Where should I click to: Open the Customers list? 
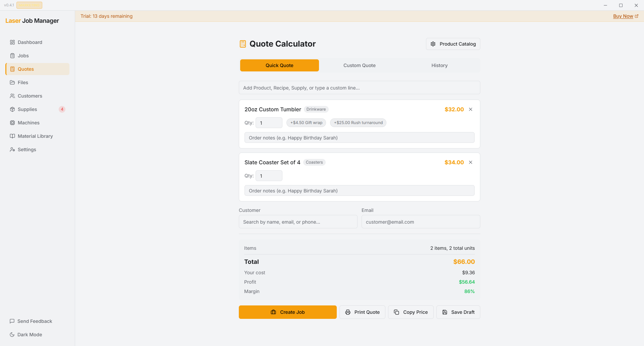30,96
